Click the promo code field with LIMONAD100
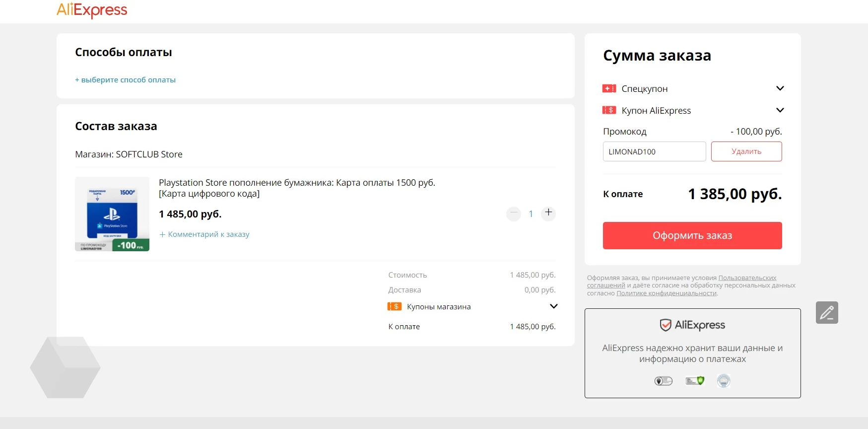The image size is (868, 429). click(x=654, y=151)
